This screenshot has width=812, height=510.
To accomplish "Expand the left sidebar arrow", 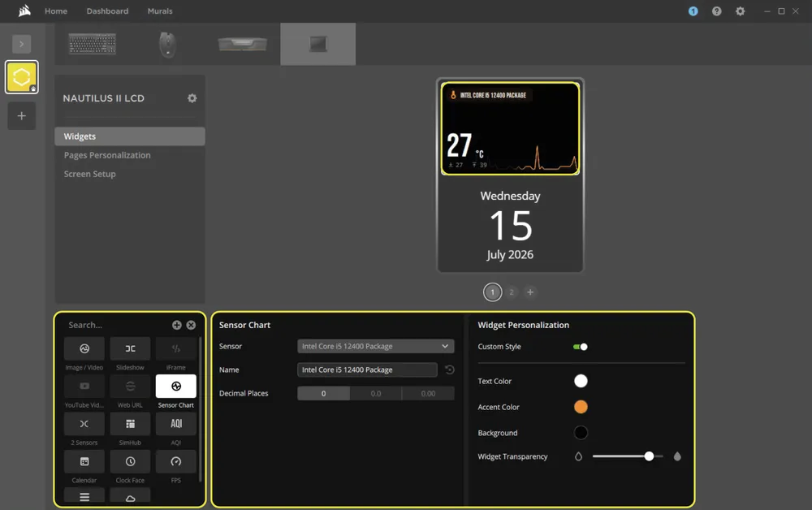I will 21,44.
